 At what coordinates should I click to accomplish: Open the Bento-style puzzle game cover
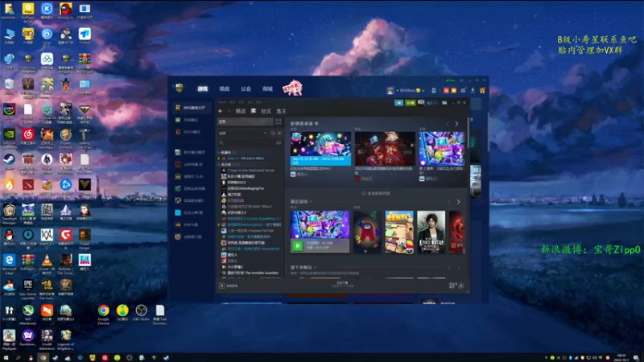[x=399, y=232]
